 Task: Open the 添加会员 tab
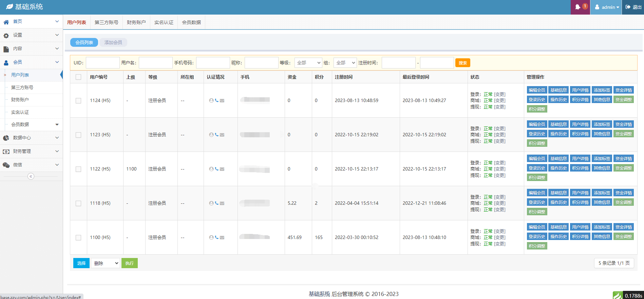point(113,42)
